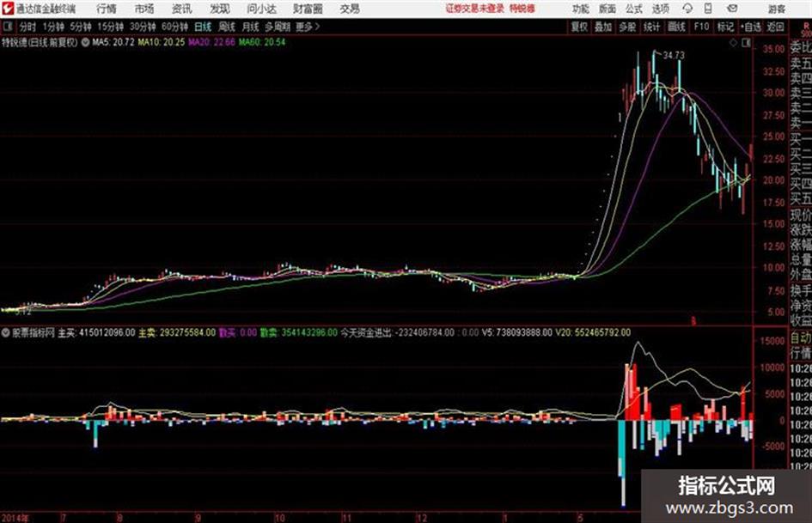
Task: Click the 今天资金进出 value text
Action: tap(397, 332)
